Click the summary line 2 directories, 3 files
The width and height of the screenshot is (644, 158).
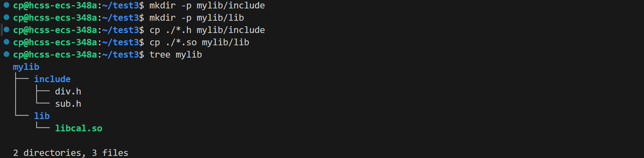point(71,153)
